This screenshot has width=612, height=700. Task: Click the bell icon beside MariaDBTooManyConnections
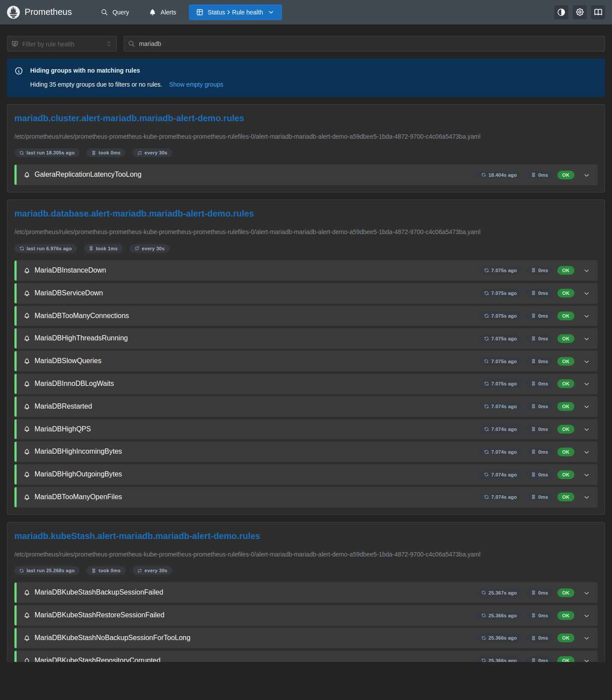click(x=27, y=316)
